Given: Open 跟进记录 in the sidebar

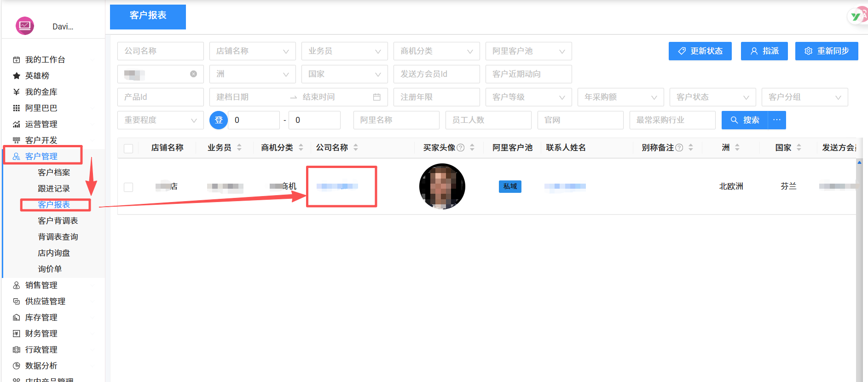Looking at the screenshot, I should coord(54,188).
